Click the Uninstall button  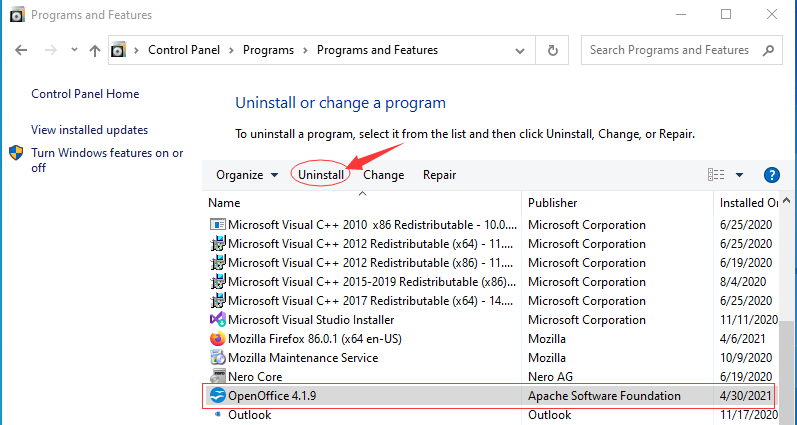point(321,175)
